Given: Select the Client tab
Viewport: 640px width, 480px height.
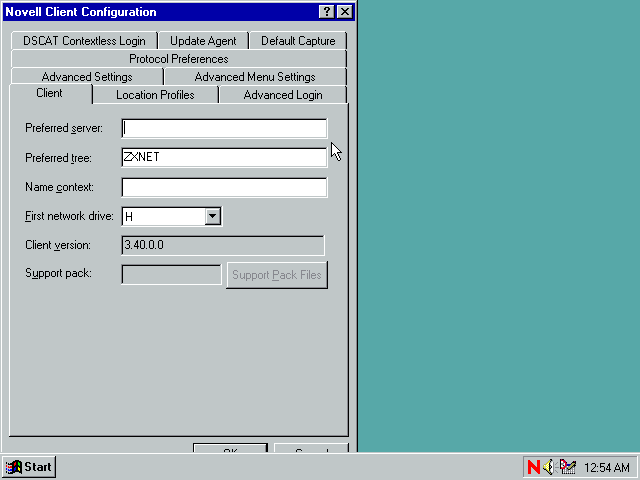Looking at the screenshot, I should [49, 93].
